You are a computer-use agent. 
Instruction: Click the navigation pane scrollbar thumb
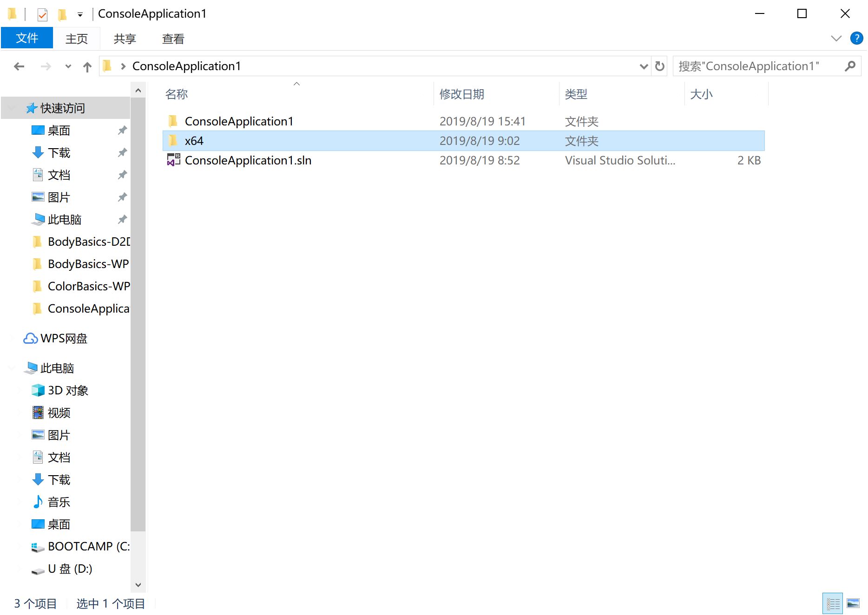(x=138, y=314)
